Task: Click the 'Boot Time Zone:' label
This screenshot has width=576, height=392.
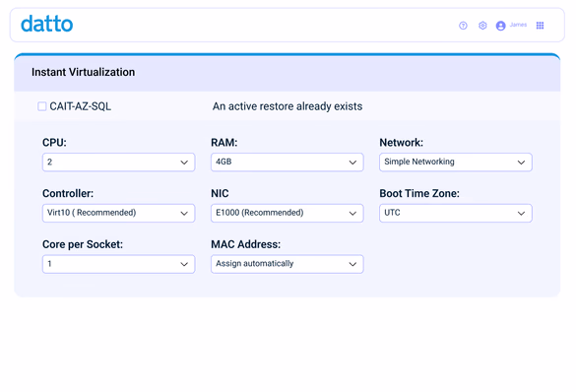Action: click(x=419, y=194)
